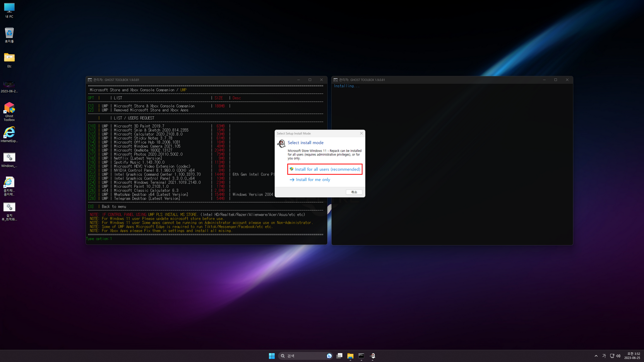Open the Etc folder on desktop
644x362 pixels.
tap(9, 60)
